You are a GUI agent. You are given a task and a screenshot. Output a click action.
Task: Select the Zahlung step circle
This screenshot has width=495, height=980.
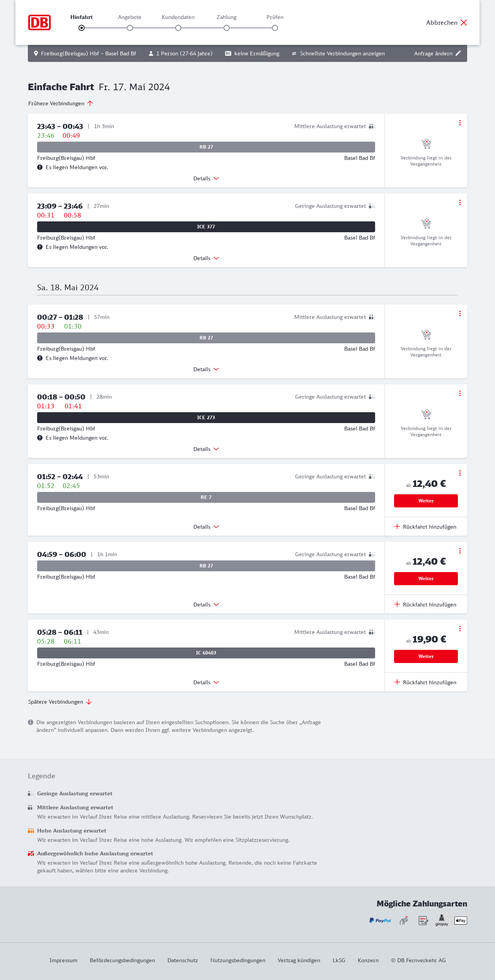click(x=227, y=28)
